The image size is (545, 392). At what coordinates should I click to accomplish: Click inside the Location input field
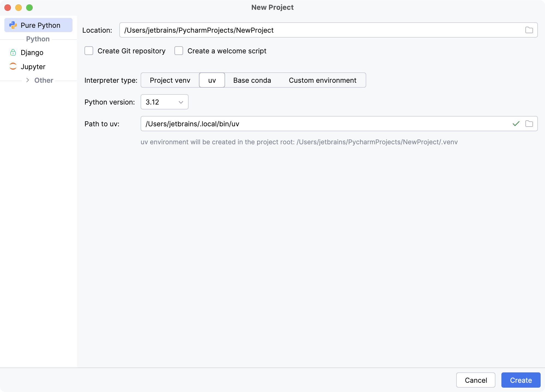point(272,30)
